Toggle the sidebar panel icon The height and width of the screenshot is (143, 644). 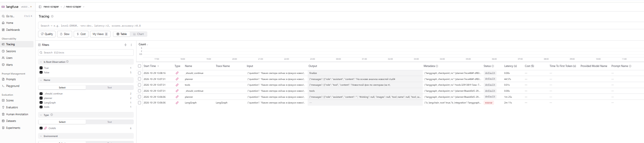click(40, 7)
